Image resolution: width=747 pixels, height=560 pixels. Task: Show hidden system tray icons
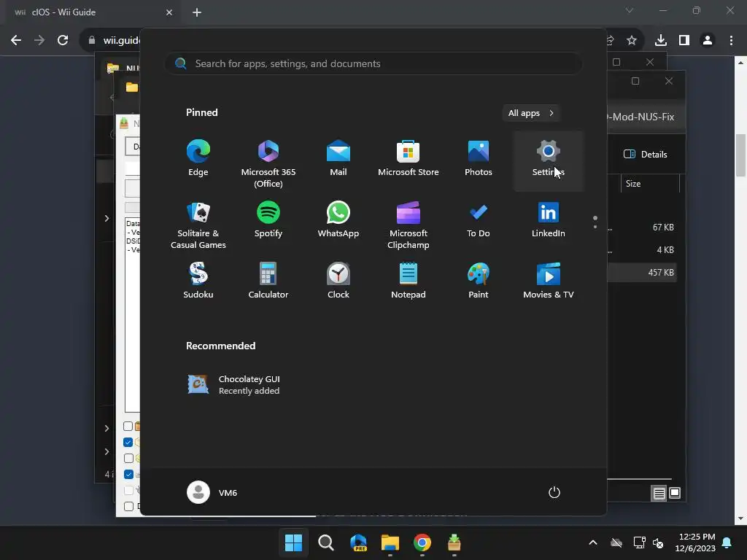pyautogui.click(x=593, y=542)
